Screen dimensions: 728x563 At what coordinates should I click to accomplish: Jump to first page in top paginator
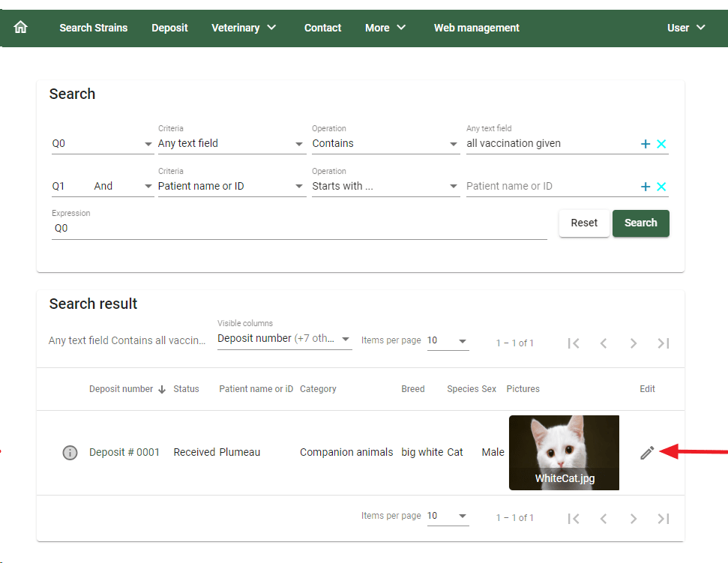tap(574, 343)
